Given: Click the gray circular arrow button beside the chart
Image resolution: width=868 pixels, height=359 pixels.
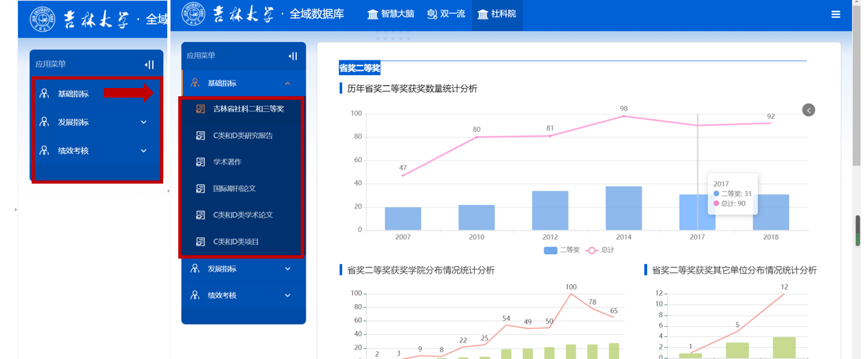Looking at the screenshot, I should 809,110.
